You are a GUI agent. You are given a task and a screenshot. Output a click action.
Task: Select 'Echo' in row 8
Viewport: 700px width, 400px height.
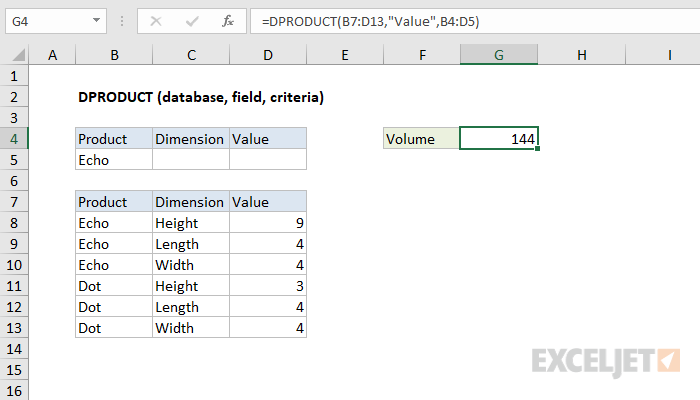tap(114, 223)
